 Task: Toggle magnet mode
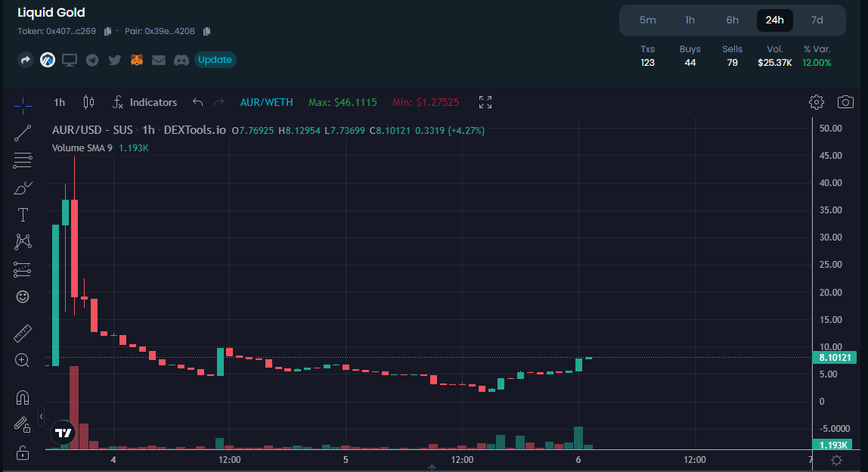point(23,398)
